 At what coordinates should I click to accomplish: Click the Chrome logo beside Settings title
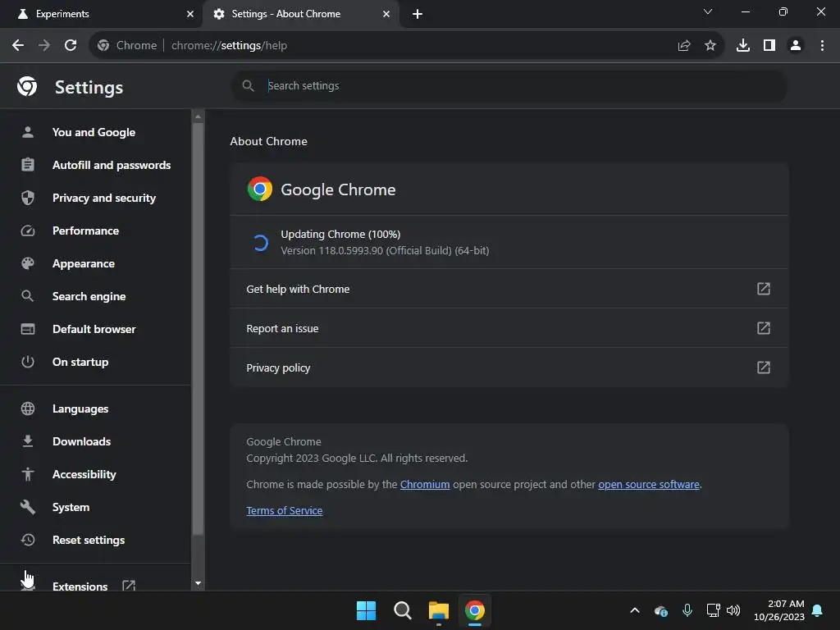tap(27, 86)
